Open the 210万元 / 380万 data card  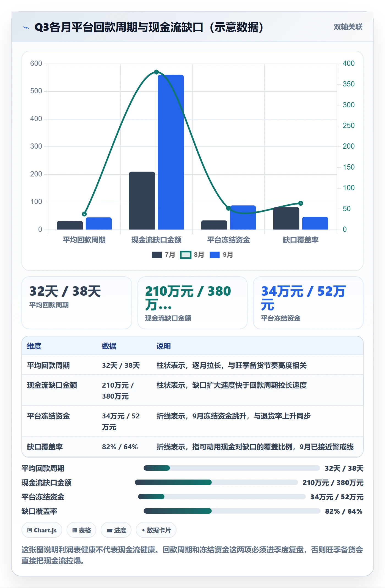pos(193,303)
